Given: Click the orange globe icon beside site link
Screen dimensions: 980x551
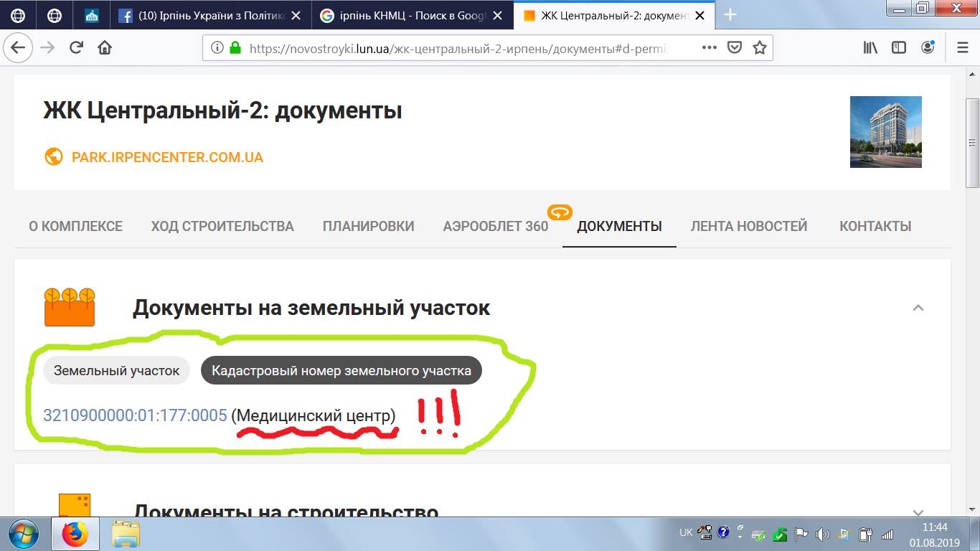Looking at the screenshot, I should click(x=53, y=156).
